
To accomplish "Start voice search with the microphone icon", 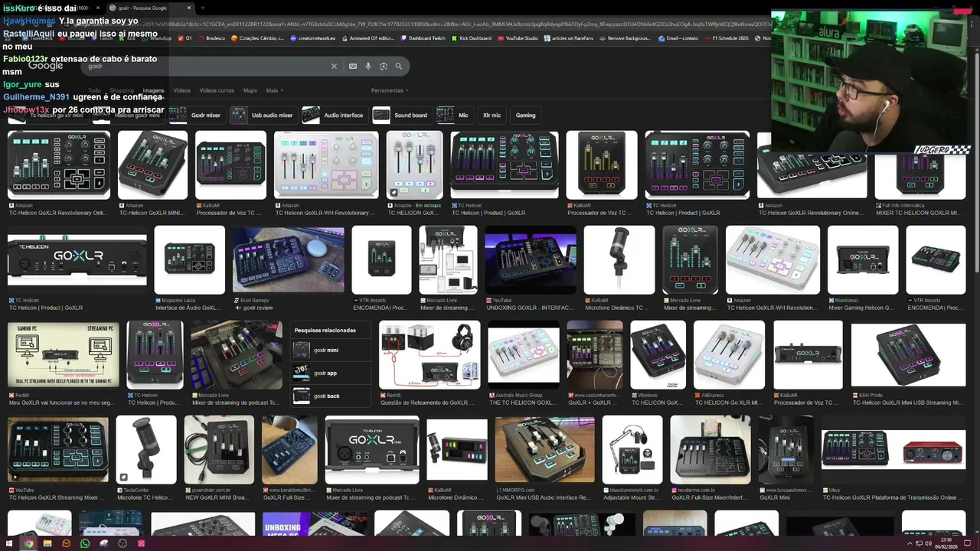I will click(x=368, y=67).
